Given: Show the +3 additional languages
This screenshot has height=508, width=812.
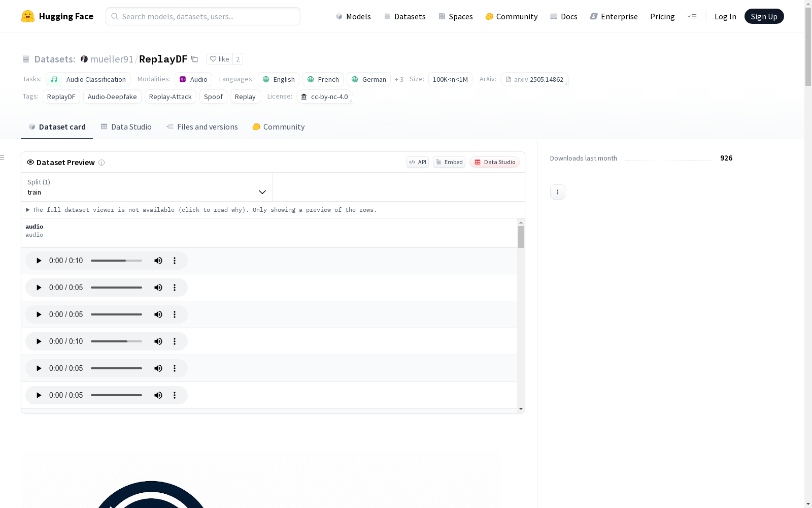Looking at the screenshot, I should [x=399, y=79].
